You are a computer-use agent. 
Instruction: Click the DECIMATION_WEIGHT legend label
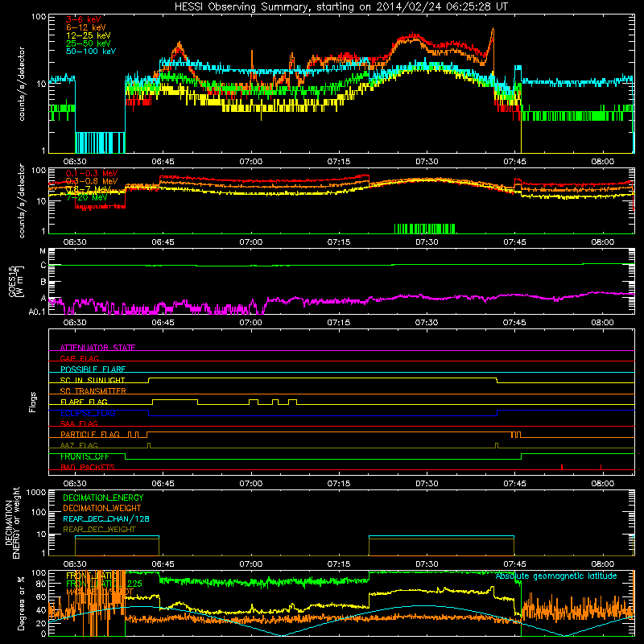pos(102,508)
